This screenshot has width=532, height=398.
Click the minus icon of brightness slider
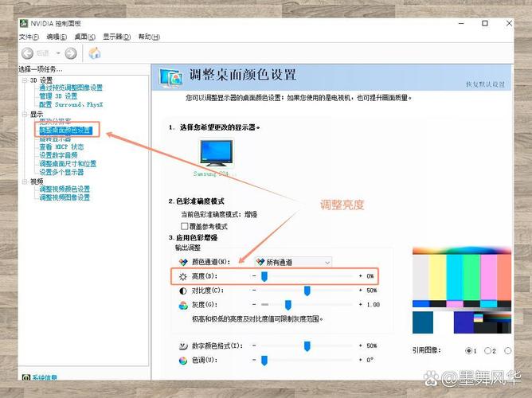click(x=254, y=276)
